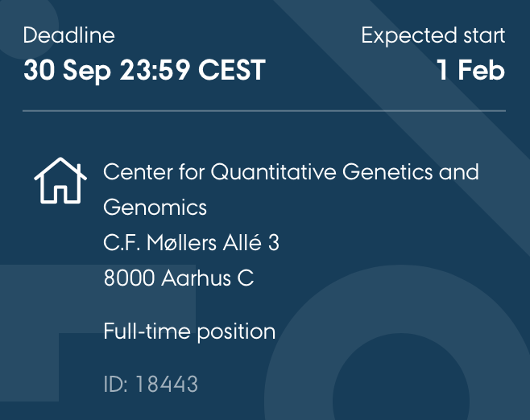Click the 1 Feb start date

471,70
